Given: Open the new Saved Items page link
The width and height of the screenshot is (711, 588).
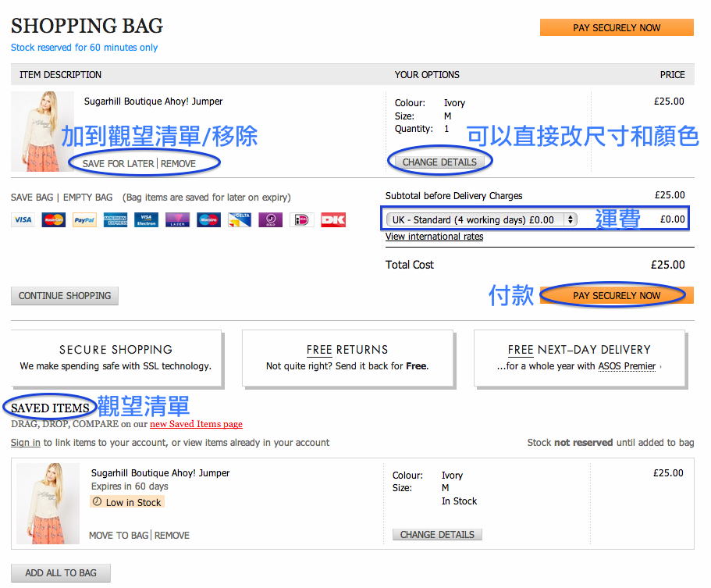Looking at the screenshot, I should [197, 424].
